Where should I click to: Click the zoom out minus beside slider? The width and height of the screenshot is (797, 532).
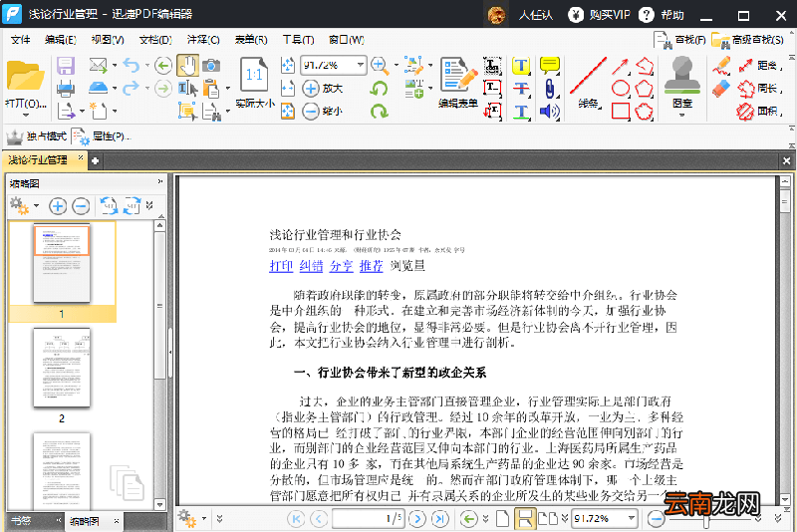(x=656, y=519)
